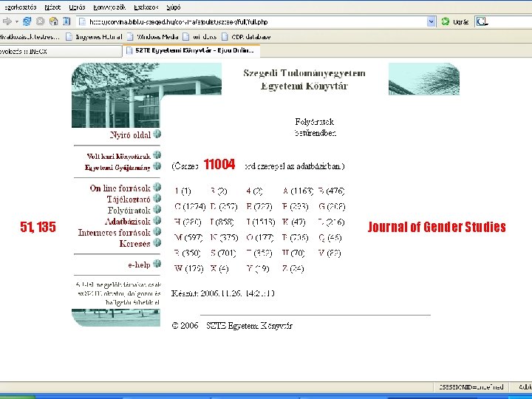Open the Szerkesztés menu
This screenshot has width=532, height=399.
pos(20,7)
